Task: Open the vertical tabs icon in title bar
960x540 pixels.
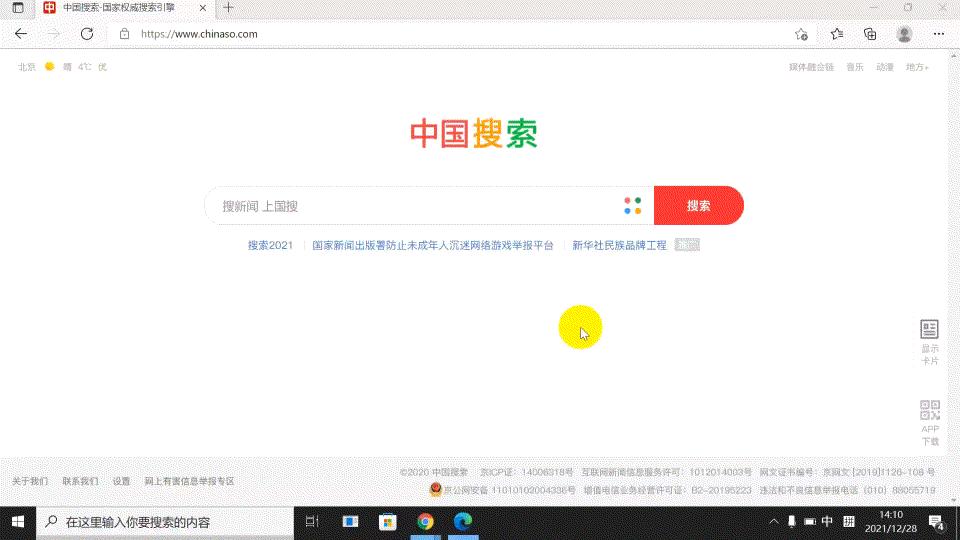Action: point(18,8)
